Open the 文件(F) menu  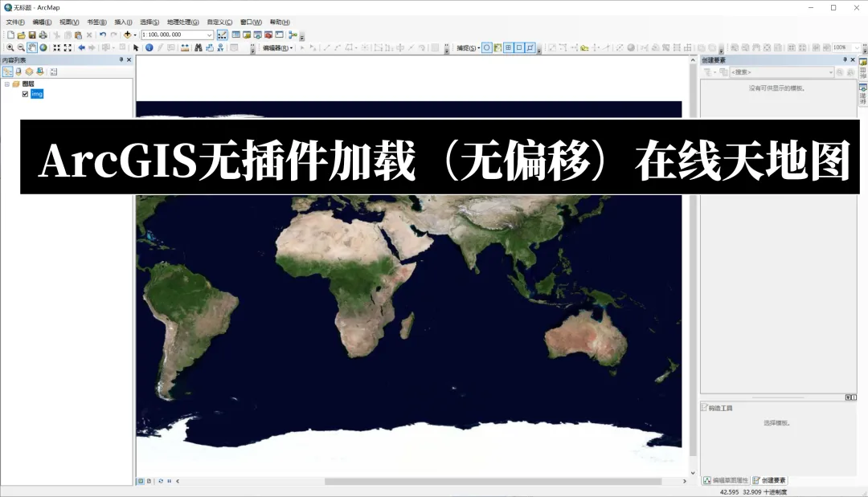(x=15, y=22)
